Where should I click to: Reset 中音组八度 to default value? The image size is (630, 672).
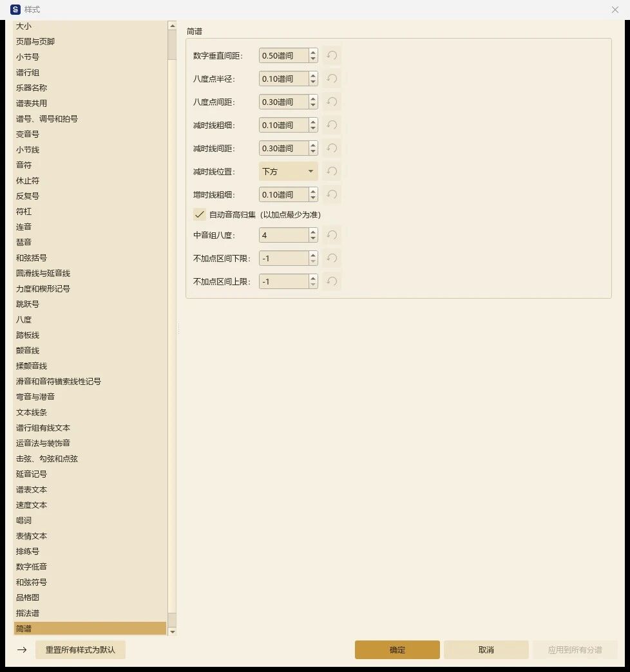coord(332,235)
